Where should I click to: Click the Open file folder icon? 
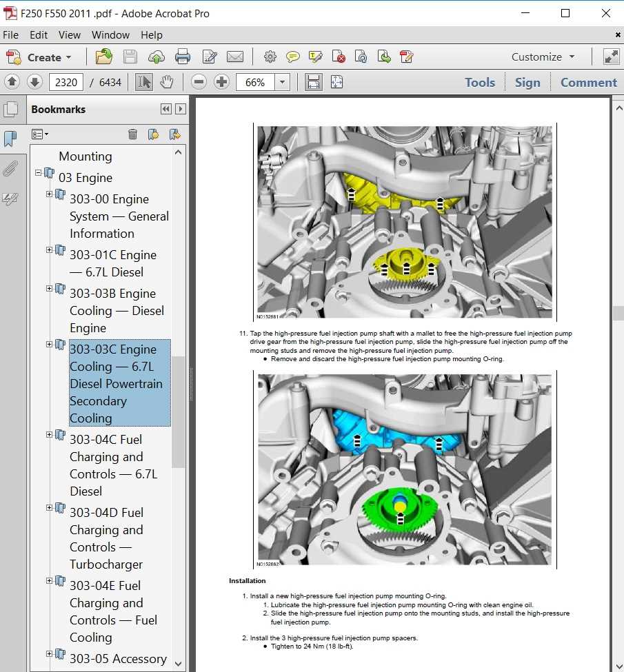[x=104, y=57]
